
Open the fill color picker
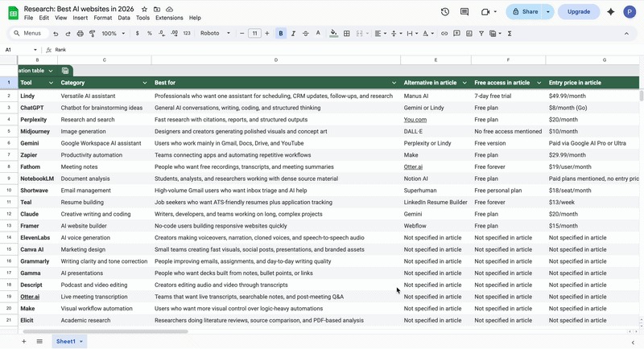tap(334, 34)
